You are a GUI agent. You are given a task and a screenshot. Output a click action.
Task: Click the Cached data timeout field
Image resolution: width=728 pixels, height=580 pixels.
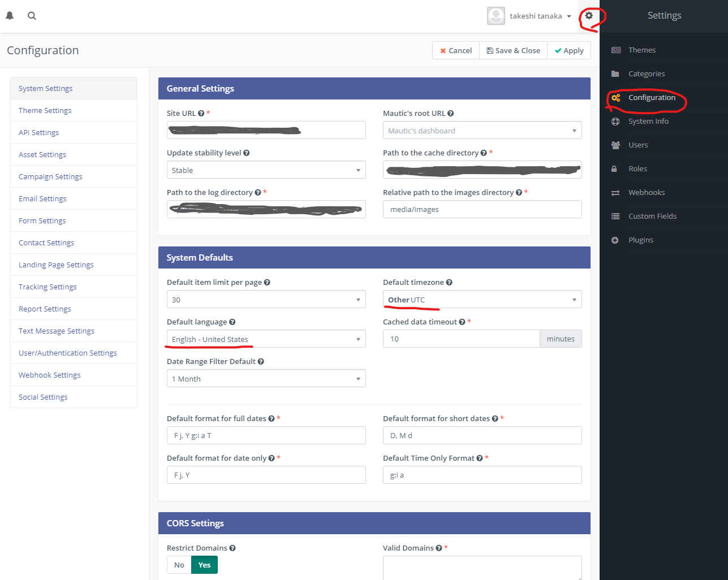click(x=461, y=339)
